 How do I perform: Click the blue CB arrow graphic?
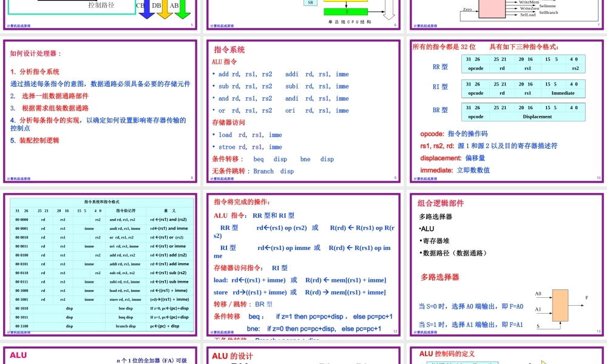147,10
